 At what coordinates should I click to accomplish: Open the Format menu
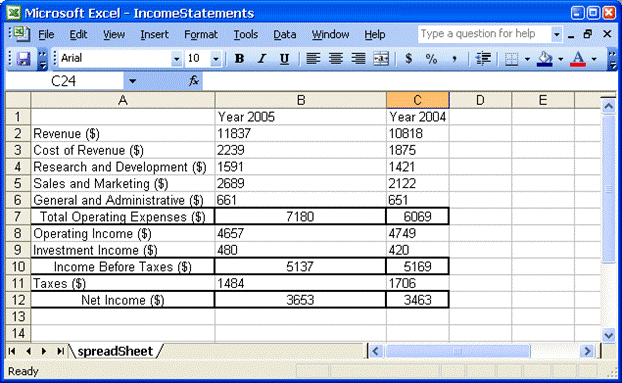[201, 34]
